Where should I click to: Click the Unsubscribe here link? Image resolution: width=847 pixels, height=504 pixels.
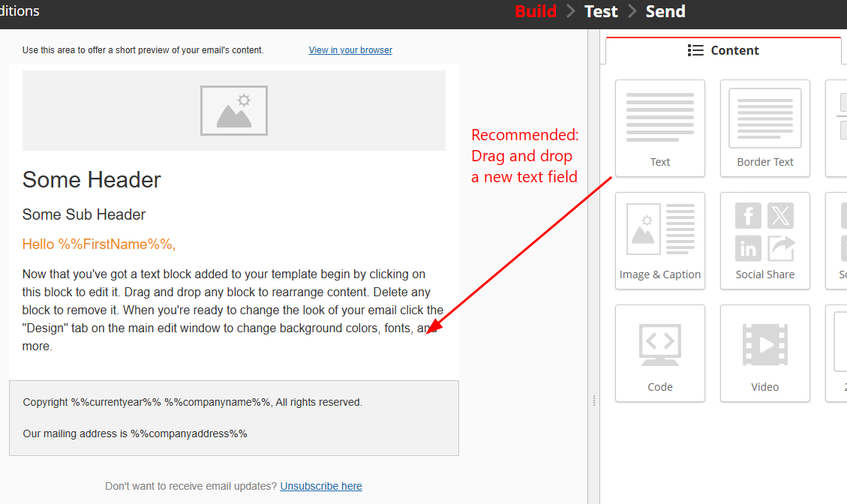click(x=321, y=486)
